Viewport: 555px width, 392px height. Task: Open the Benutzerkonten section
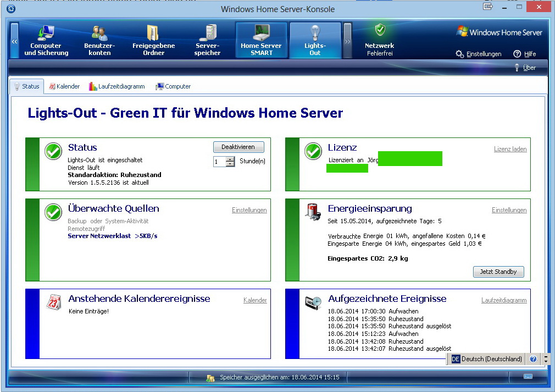(99, 40)
